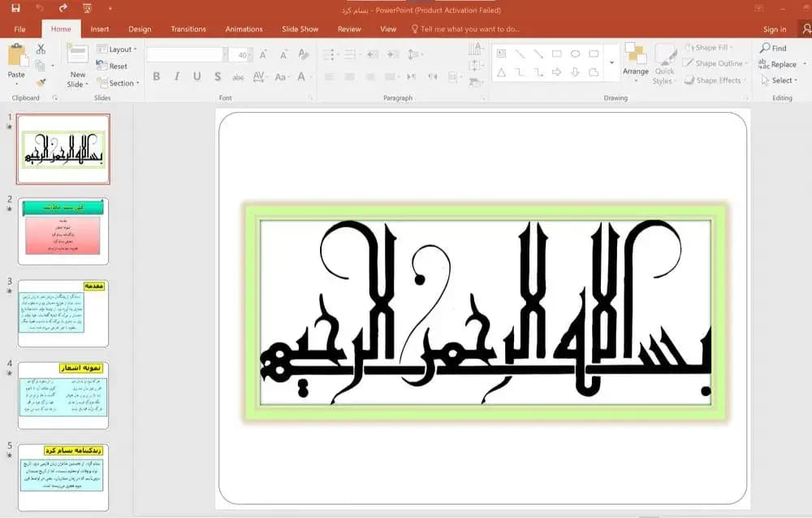Image resolution: width=812 pixels, height=518 pixels.
Task: Open the Layout dropdown
Action: tap(117, 50)
